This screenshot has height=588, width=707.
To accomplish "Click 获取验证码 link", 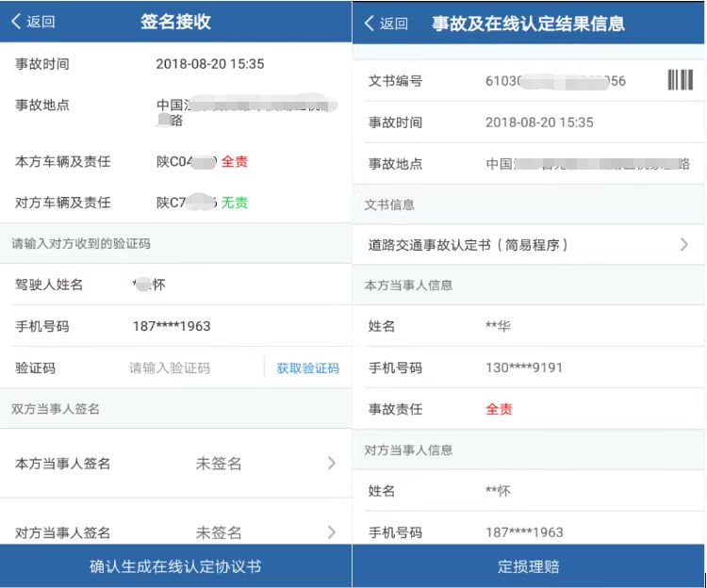I will tap(307, 368).
